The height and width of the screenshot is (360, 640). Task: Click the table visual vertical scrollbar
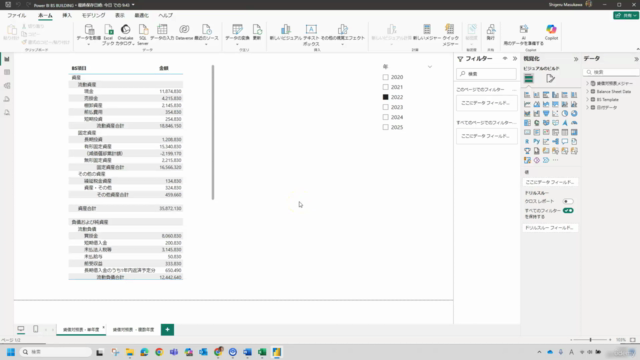(x=213, y=132)
